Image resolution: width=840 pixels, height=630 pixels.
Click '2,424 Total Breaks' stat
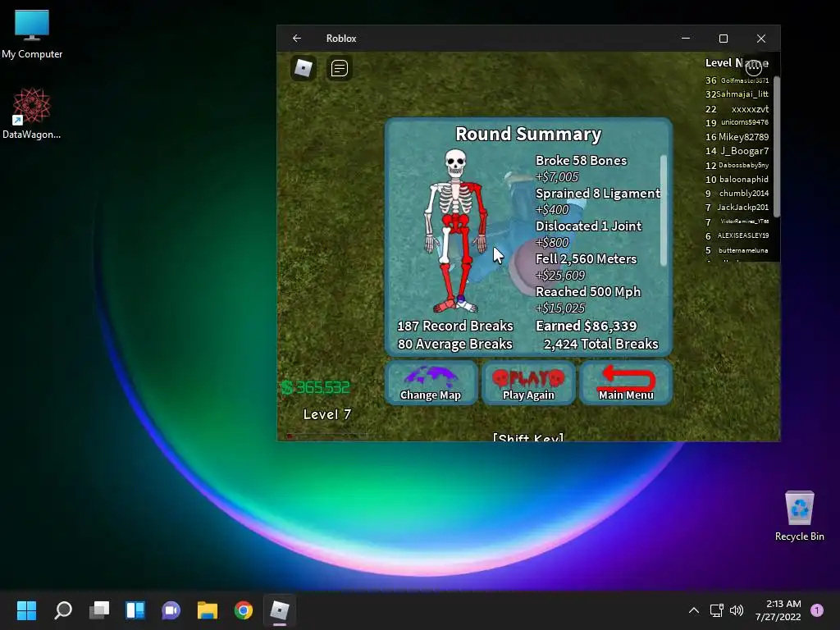[x=600, y=344]
